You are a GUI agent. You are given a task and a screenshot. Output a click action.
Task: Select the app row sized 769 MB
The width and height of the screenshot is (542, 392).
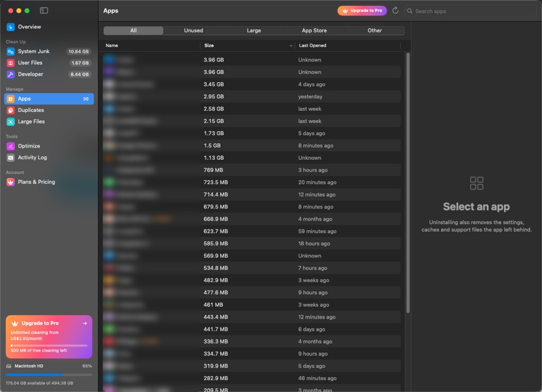[252, 171]
